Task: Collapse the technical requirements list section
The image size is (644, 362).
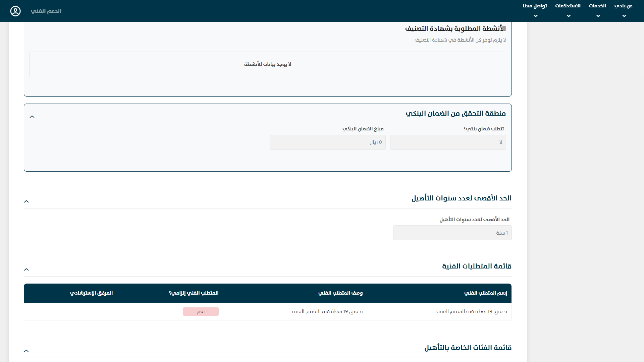Action: [x=26, y=269]
